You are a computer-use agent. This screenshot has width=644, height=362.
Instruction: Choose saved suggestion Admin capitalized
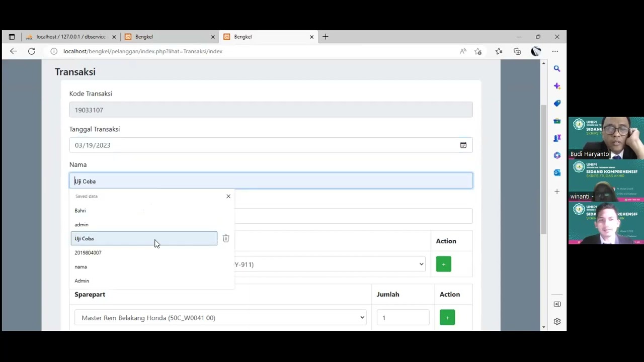pyautogui.click(x=144, y=281)
